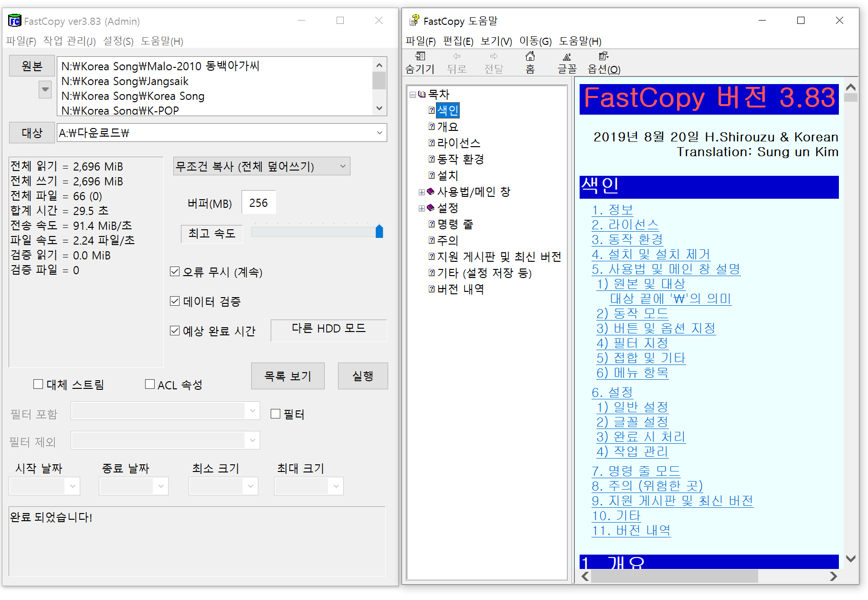Click the help horizontal scrollbar right arrow
868x600 pixels.
[x=833, y=576]
